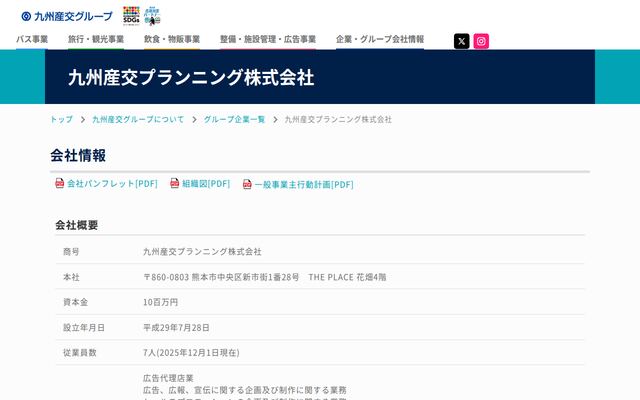This screenshot has width=640, height=400.
Task: Open 九州産交グループについて breadcrumb
Action: coord(138,120)
